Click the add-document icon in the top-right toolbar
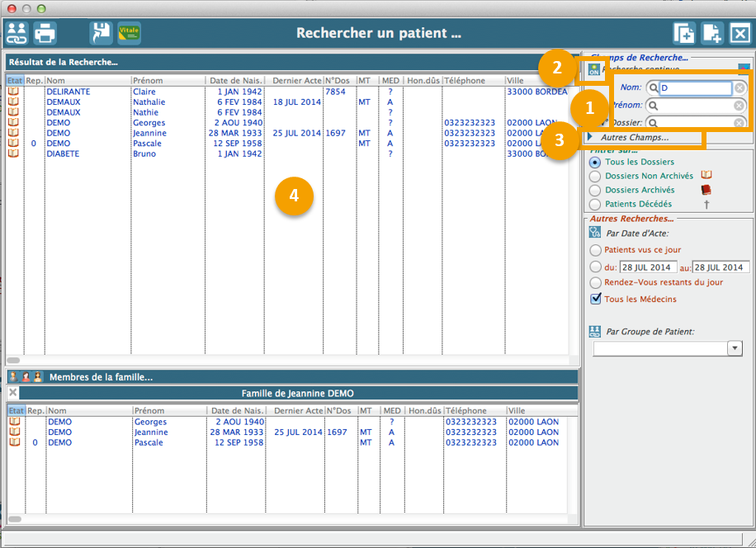Viewport: 756px width, 548px height. (711, 33)
